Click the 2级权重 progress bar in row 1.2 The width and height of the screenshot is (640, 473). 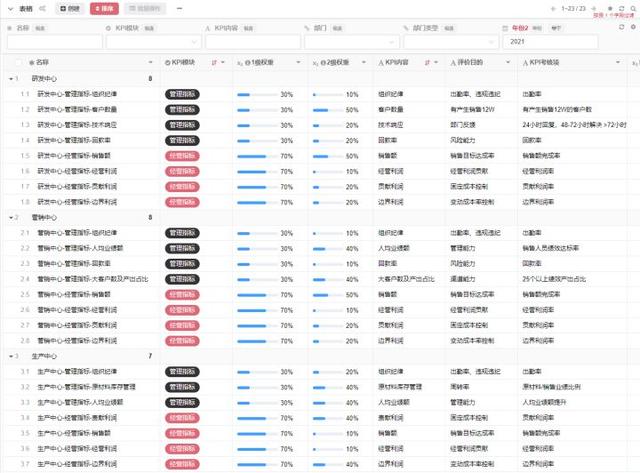[x=328, y=110]
